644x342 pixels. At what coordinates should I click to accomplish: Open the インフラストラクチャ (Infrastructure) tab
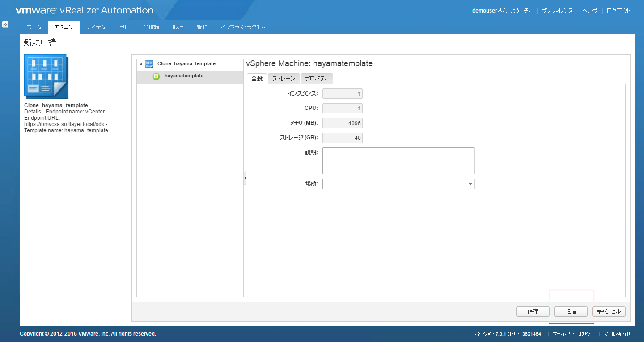[x=244, y=27]
